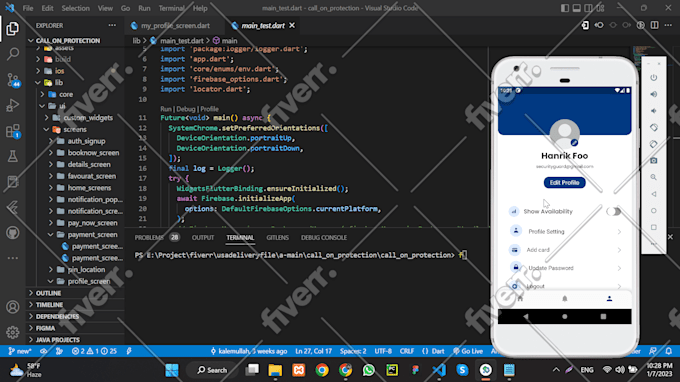Toggle the panel layout icon in title bar
Image resolution: width=680 pixels, height=382 pixels.
tap(576, 8)
